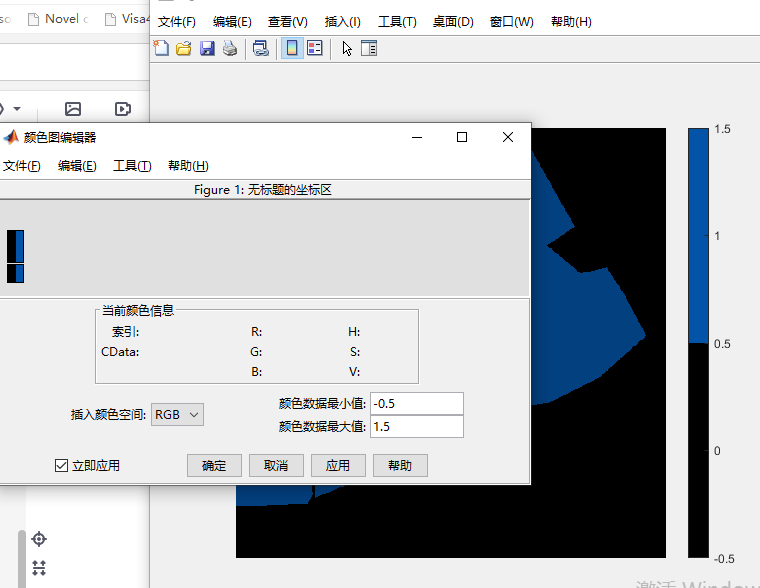This screenshot has width=760, height=588.
Task: Maximize the 颜色图编辑器 window
Action: pyautogui.click(x=462, y=137)
